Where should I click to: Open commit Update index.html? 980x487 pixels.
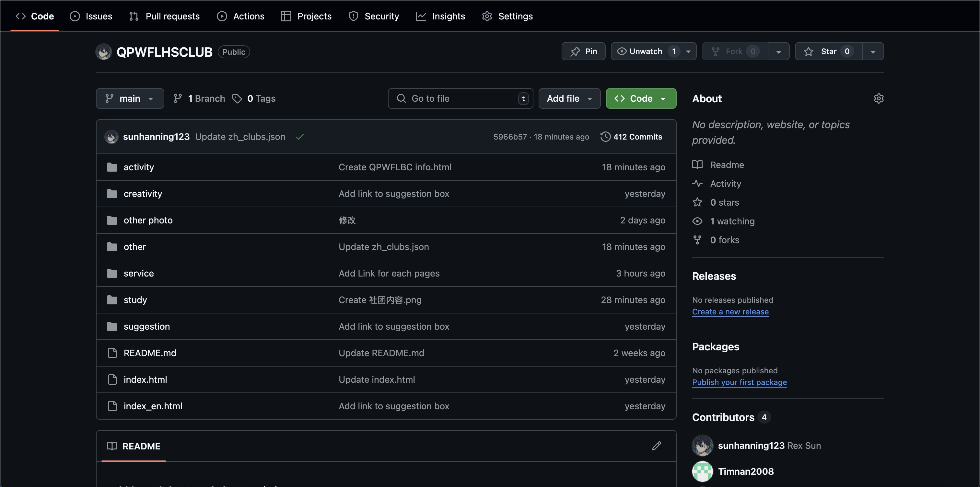(x=377, y=380)
